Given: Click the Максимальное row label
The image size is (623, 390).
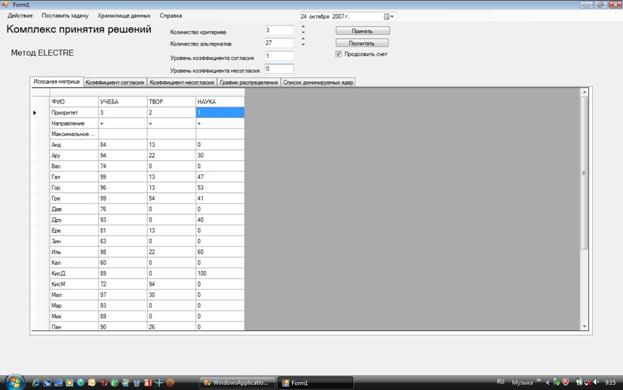Looking at the screenshot, I should (74, 134).
